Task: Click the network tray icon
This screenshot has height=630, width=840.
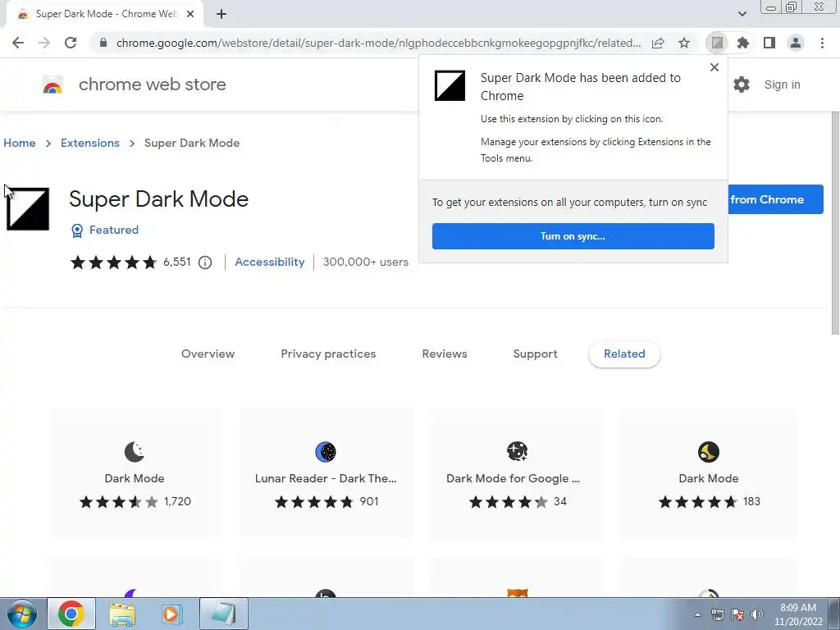Action: click(x=718, y=614)
